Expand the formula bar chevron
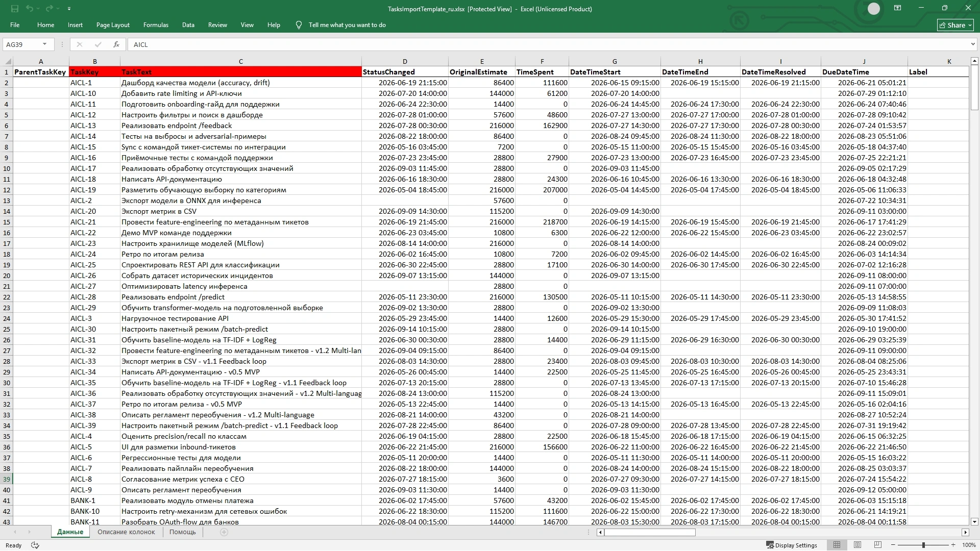 [x=973, y=44]
